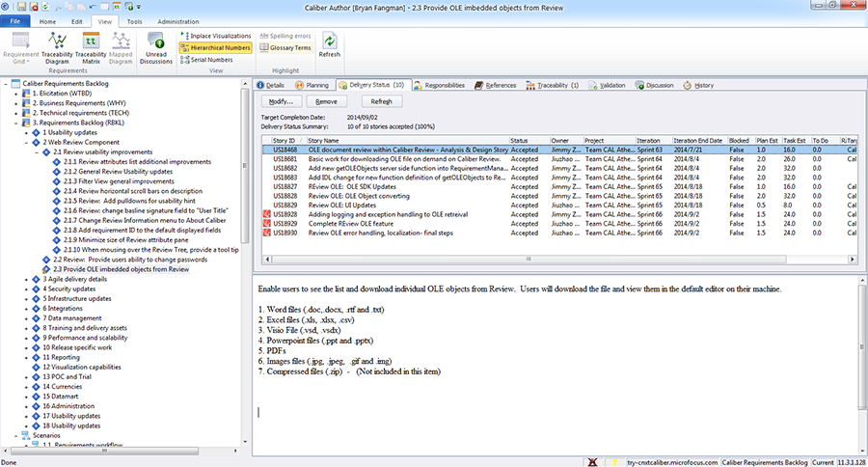Viewport: 868px width, 467px height.
Task: Click the Refresh button in Delivery Status
Action: (381, 101)
